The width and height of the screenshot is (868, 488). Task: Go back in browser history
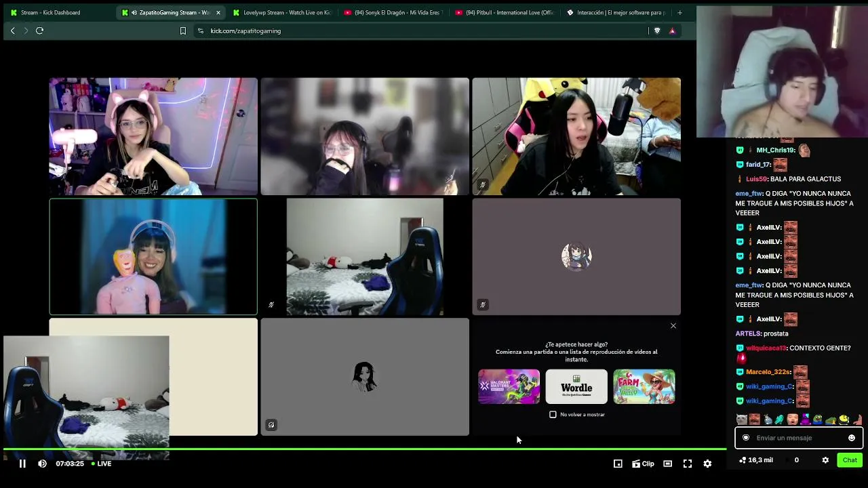(x=12, y=30)
